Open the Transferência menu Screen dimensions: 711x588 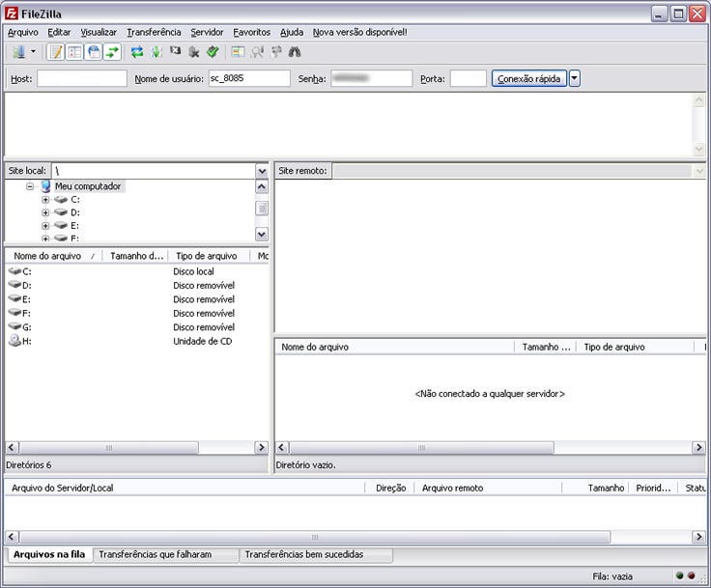click(153, 32)
